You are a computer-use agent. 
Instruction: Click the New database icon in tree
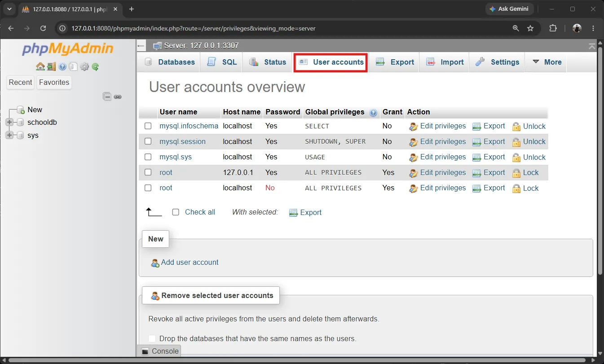pos(21,110)
